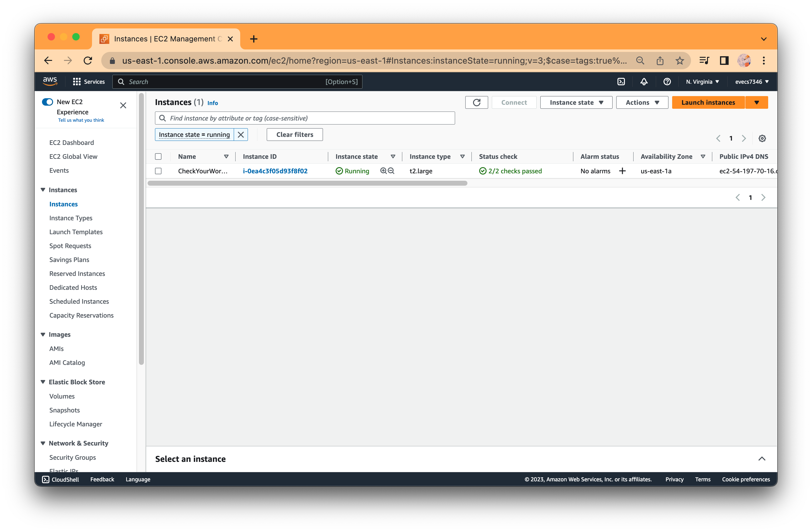Viewport: 812px width, 532px height.
Task: Click Tell us what you think link
Action: coord(81,120)
